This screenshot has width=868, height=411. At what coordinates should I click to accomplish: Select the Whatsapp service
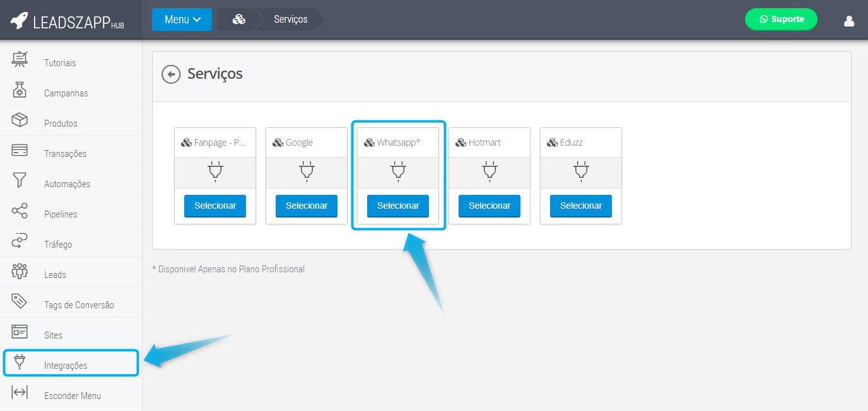pos(398,206)
